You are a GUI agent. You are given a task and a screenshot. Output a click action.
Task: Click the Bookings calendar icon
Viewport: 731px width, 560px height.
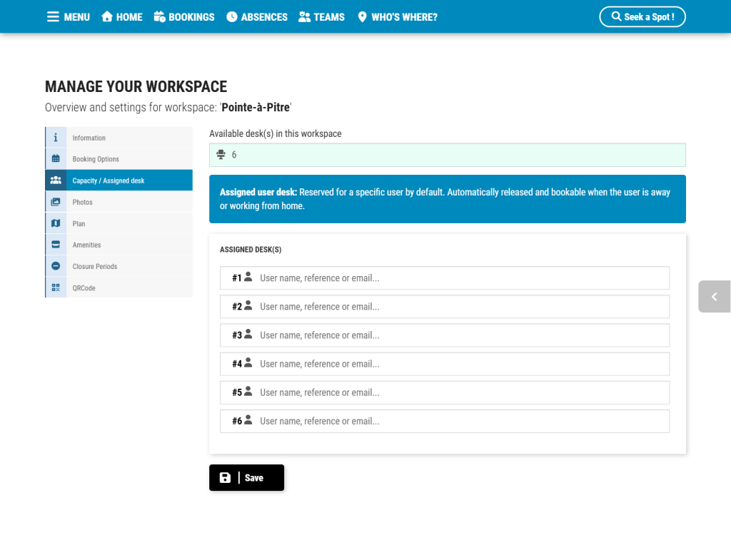point(159,17)
